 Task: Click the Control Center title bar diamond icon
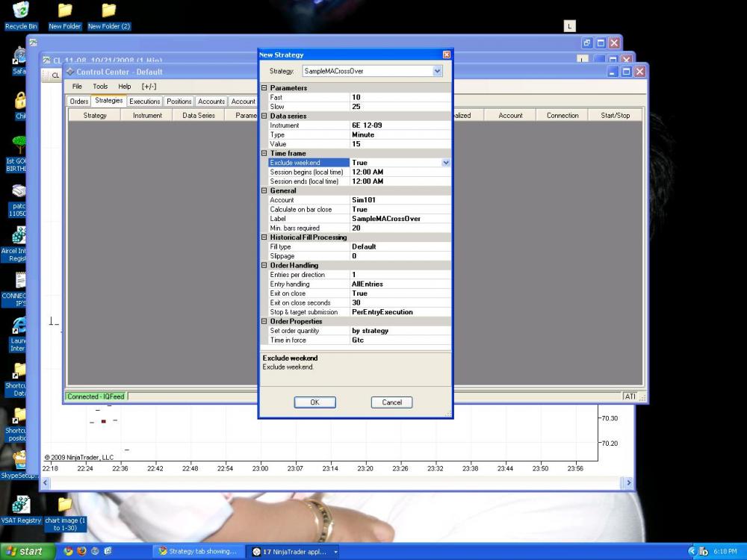tap(70, 72)
